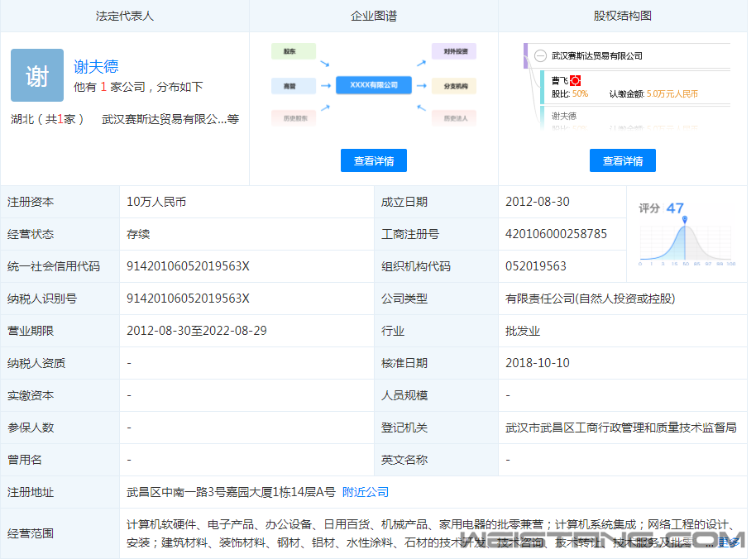Select the 分支机构 node in graph

pyautogui.click(x=454, y=85)
